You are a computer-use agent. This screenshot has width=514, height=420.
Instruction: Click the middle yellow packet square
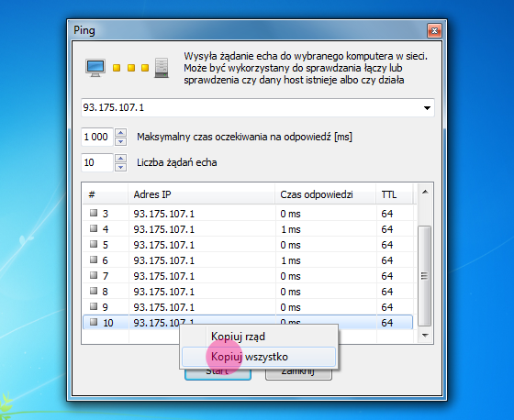coord(131,68)
